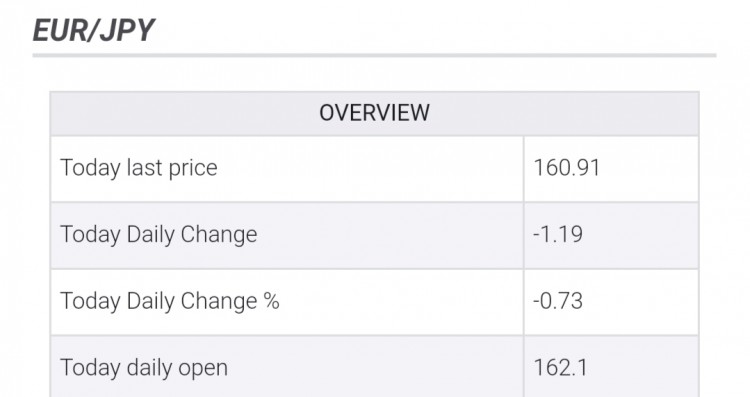Select the 160.91 last price value
The image size is (750, 397).
566,168
